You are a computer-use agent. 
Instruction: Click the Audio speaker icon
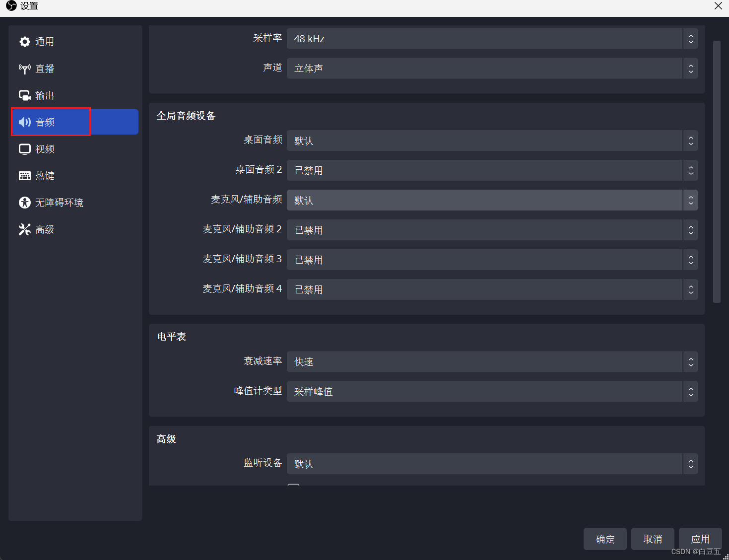tap(24, 122)
